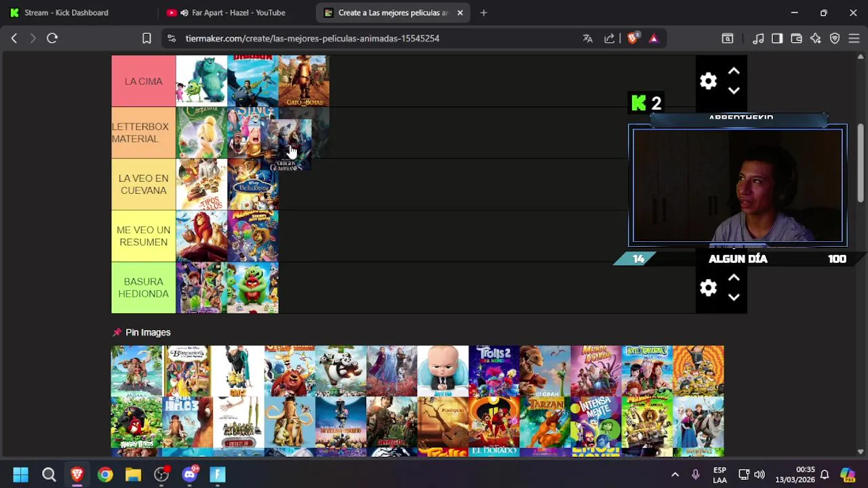Viewport: 868px width, 488px height.
Task: Click the BASURA HEDIONDA tier label
Action: pyautogui.click(x=144, y=288)
